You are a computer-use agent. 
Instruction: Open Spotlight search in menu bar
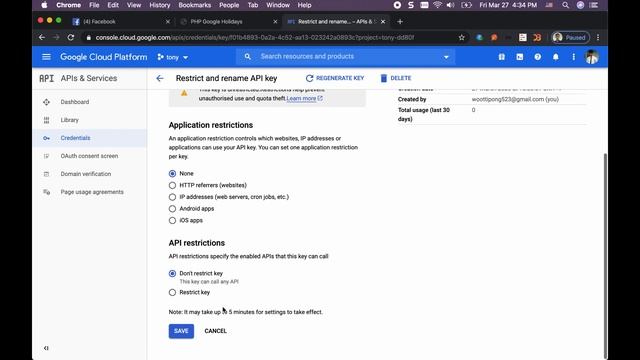(x=565, y=5)
